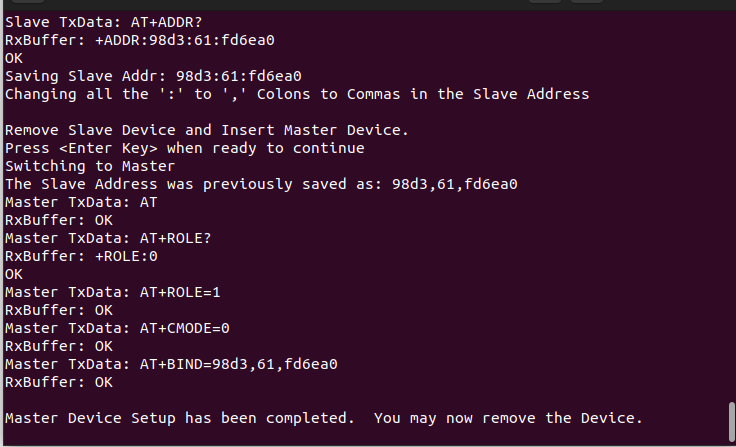Click the 'Slave TxData: AT+ADDR?' line
Image resolution: width=736 pixels, height=447 pixels.
pyautogui.click(x=104, y=22)
